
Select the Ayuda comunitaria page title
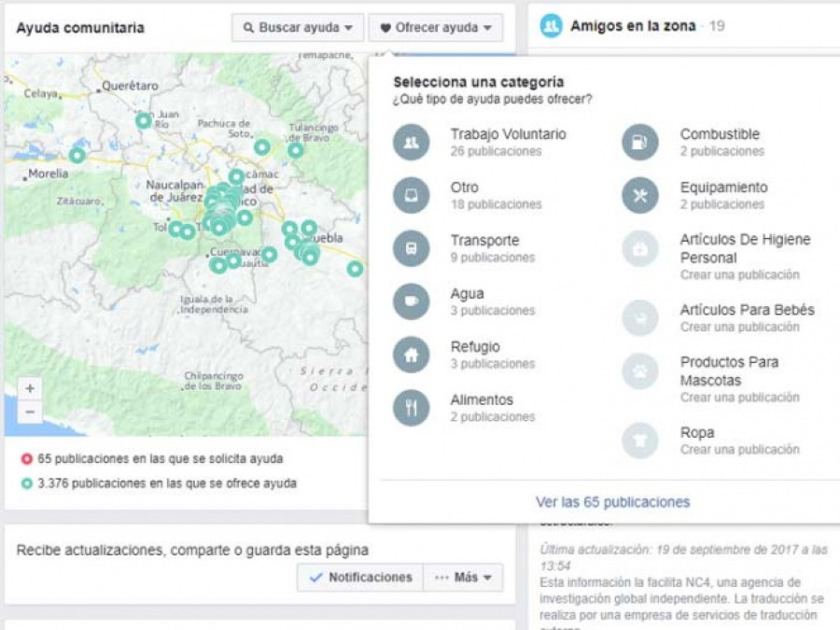(x=80, y=28)
